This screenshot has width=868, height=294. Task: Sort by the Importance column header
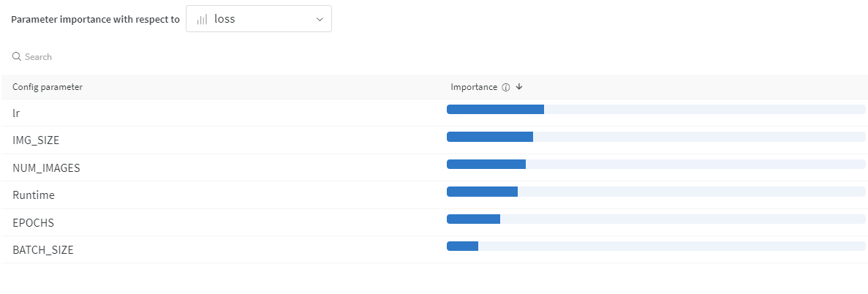(474, 87)
